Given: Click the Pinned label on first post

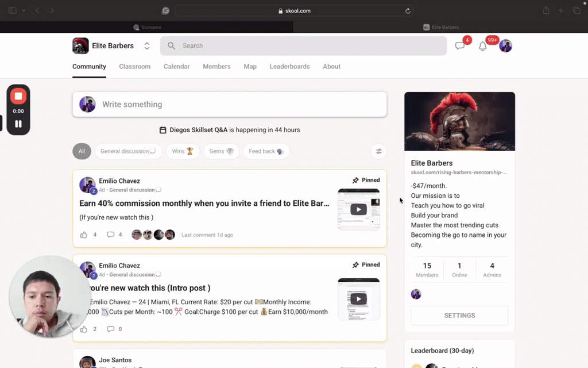Looking at the screenshot, I should pos(366,180).
